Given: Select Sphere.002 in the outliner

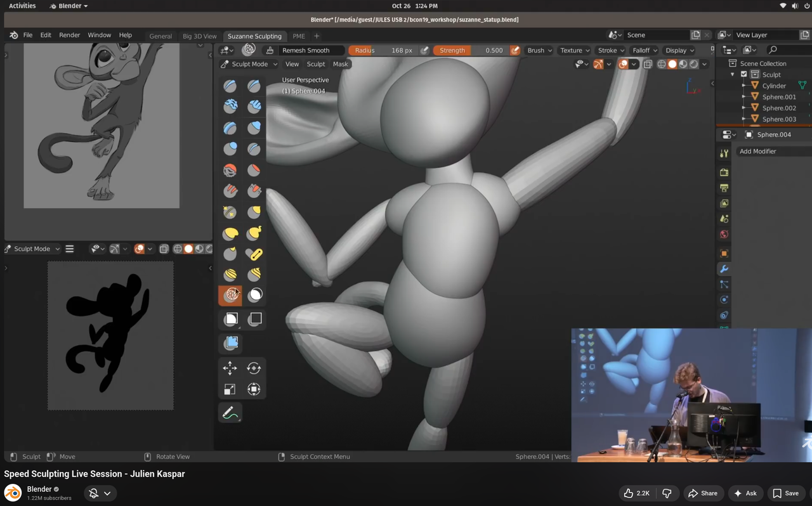Looking at the screenshot, I should click(x=778, y=108).
